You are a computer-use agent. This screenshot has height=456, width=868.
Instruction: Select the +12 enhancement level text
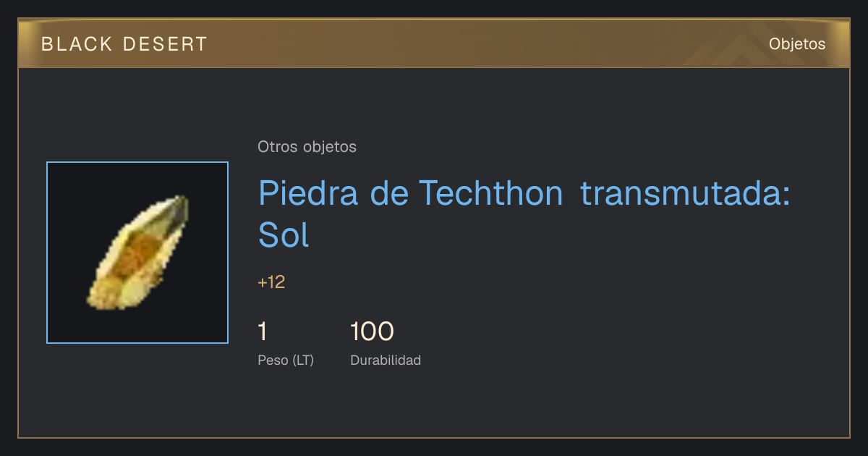(x=271, y=282)
